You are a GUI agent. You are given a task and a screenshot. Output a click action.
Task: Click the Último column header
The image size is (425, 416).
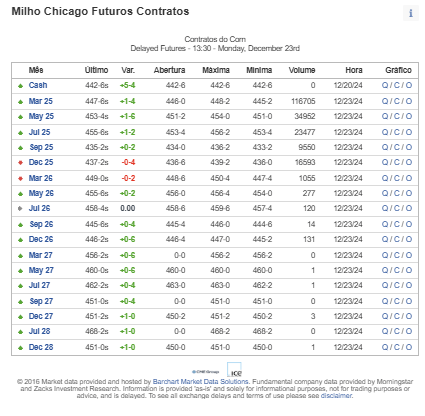(x=96, y=70)
